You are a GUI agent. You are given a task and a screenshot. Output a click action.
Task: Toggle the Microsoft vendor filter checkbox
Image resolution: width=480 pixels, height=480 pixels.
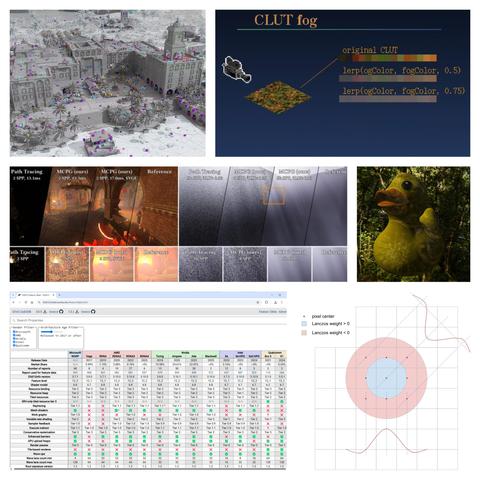tap(14, 332)
